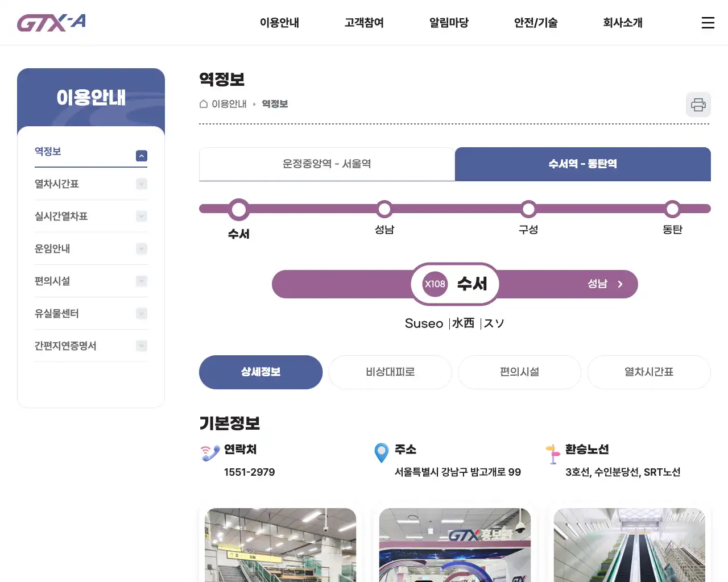The height and width of the screenshot is (582, 728).
Task: Open the hamburger menu
Action: point(708,23)
